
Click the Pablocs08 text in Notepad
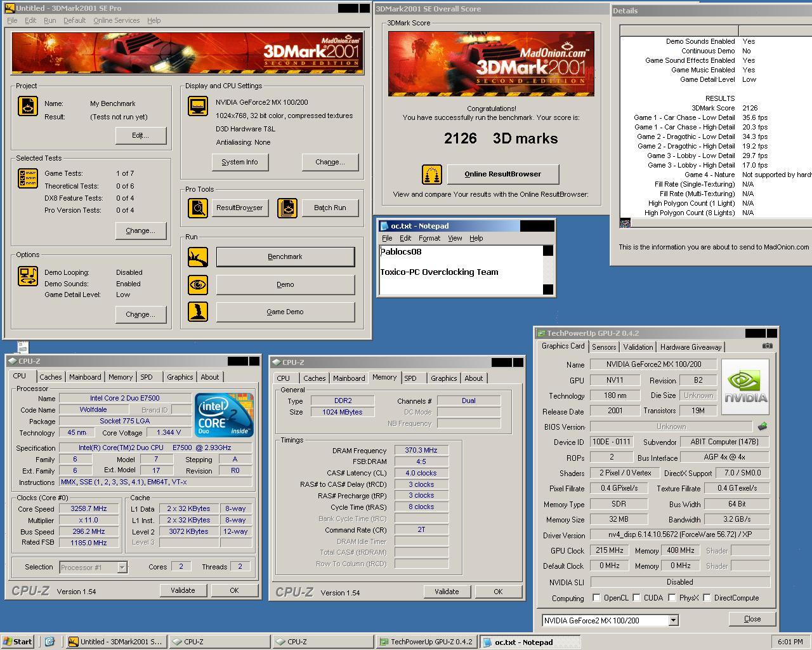click(401, 252)
